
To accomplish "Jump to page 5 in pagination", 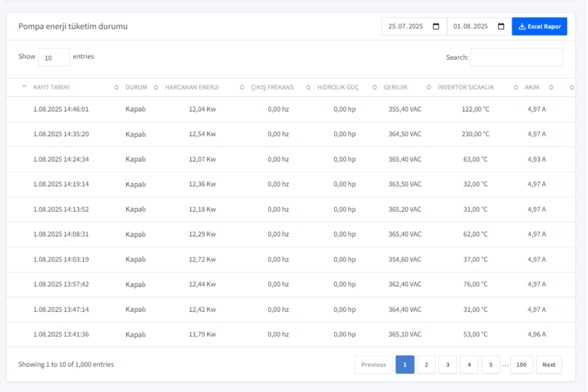I will pyautogui.click(x=490, y=364).
